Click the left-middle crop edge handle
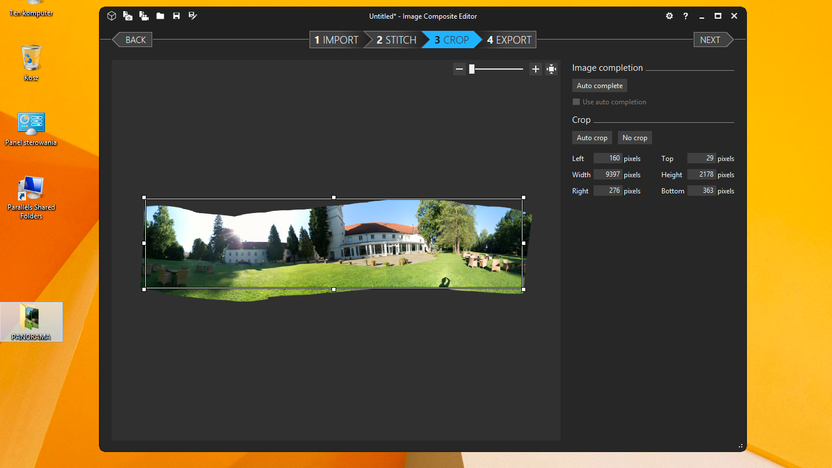Screen dimensions: 832x468 (144, 244)
